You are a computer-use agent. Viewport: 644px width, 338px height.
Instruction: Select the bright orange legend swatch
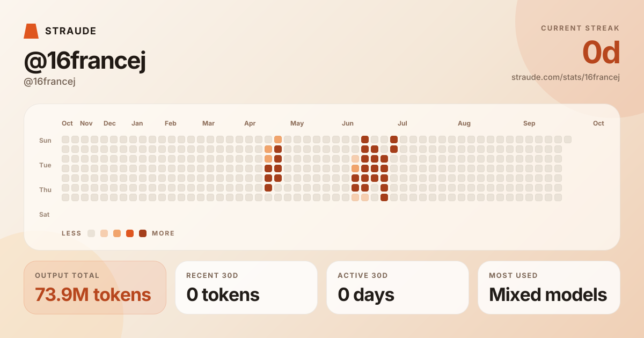pyautogui.click(x=130, y=233)
